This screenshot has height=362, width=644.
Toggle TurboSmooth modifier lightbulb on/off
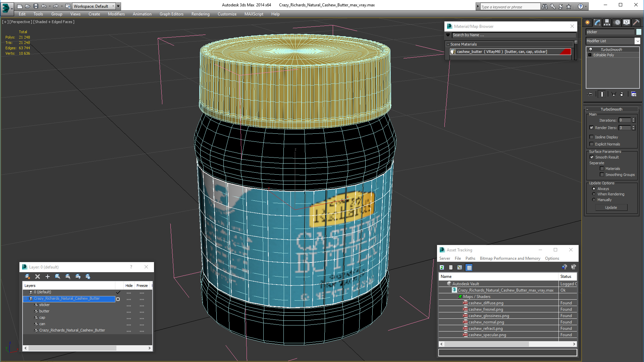(591, 49)
